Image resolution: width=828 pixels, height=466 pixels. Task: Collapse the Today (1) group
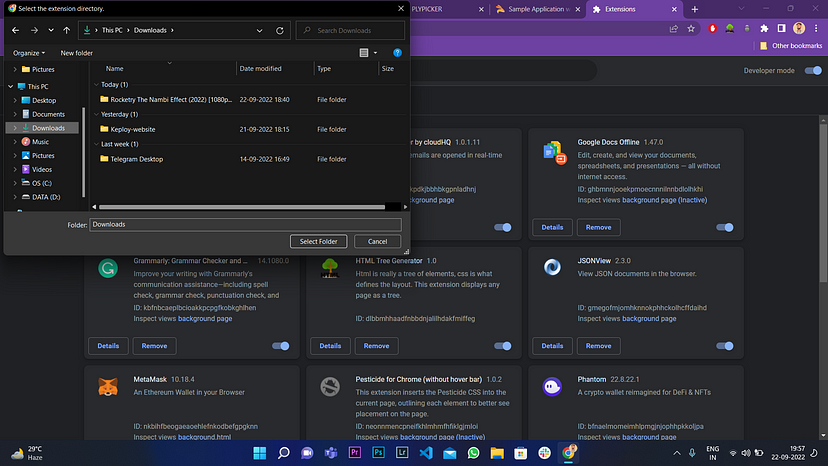96,85
